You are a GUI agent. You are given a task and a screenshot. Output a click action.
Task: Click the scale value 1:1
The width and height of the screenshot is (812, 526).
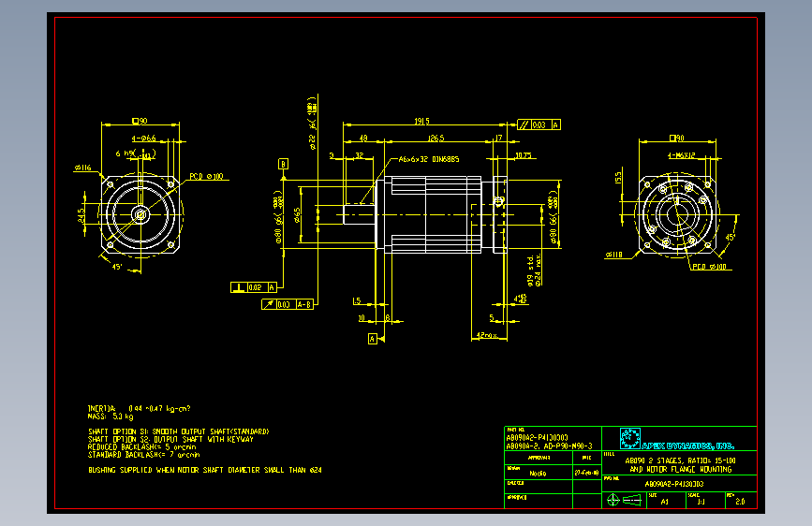[x=701, y=502]
